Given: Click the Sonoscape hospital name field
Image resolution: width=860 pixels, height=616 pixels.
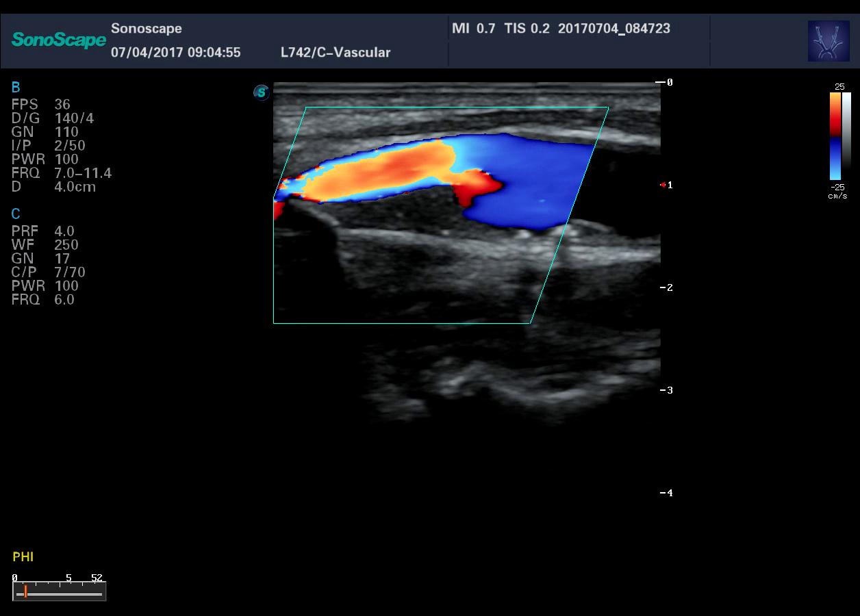Looking at the screenshot, I should point(146,29).
